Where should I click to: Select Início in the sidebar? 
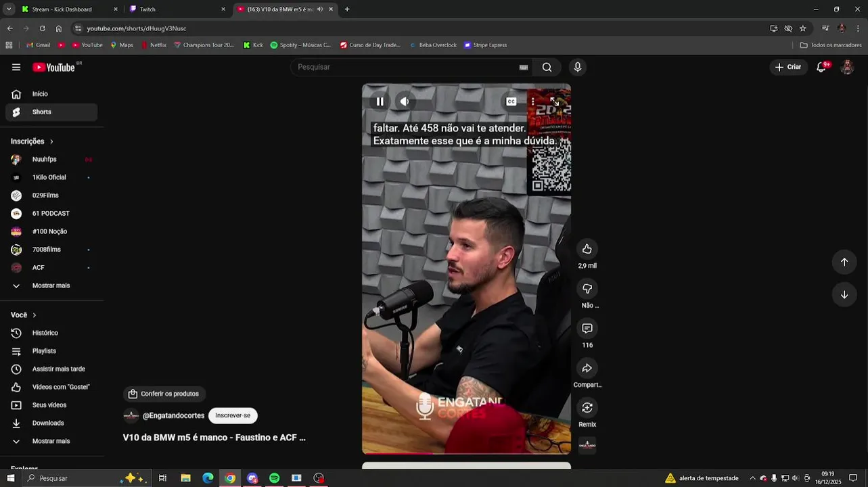51,94
